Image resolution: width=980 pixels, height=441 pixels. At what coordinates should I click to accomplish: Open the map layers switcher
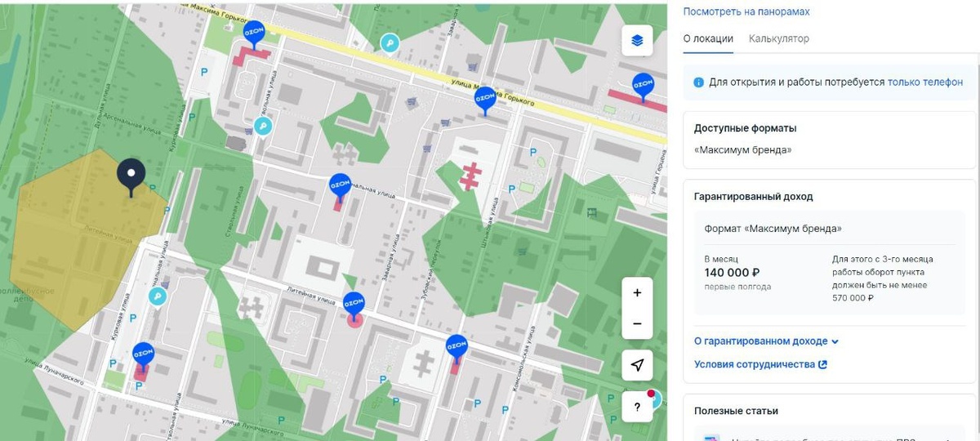coord(637,40)
